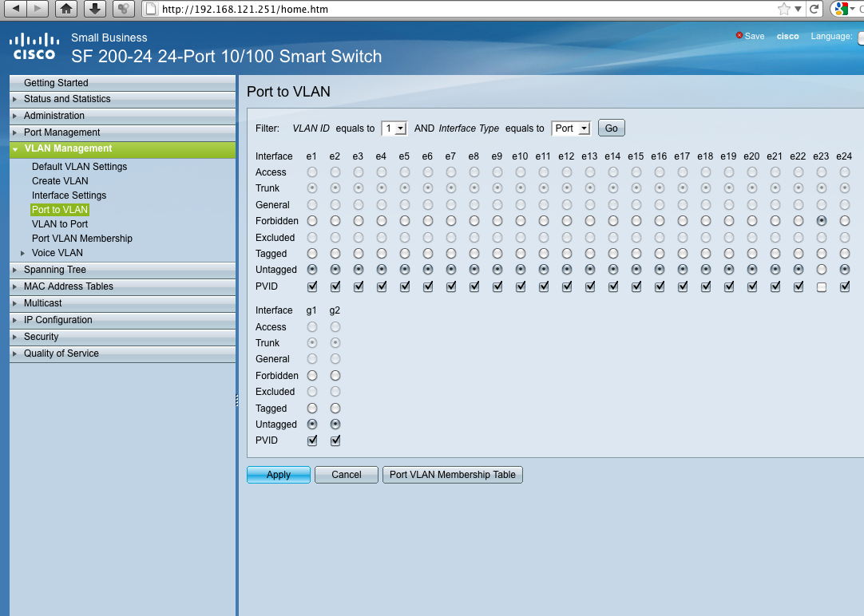
Task: Open the Interface Type dropdown
Action: pyautogui.click(x=571, y=128)
